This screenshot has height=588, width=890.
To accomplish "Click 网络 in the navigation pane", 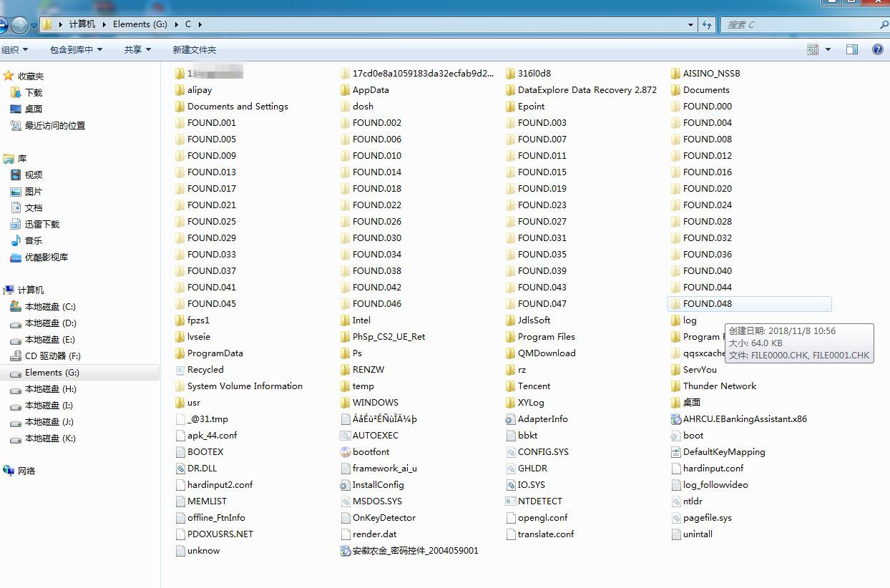I will click(x=26, y=471).
